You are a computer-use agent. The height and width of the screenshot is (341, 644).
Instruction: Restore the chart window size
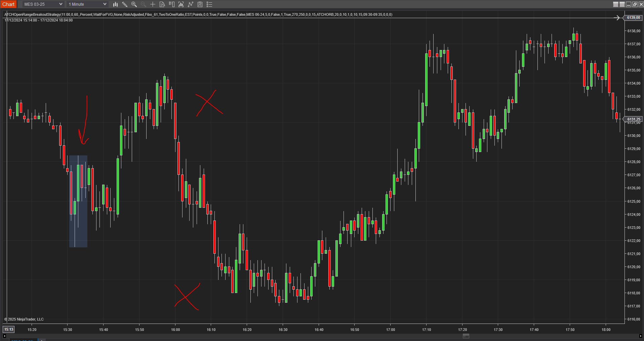[x=635, y=4]
